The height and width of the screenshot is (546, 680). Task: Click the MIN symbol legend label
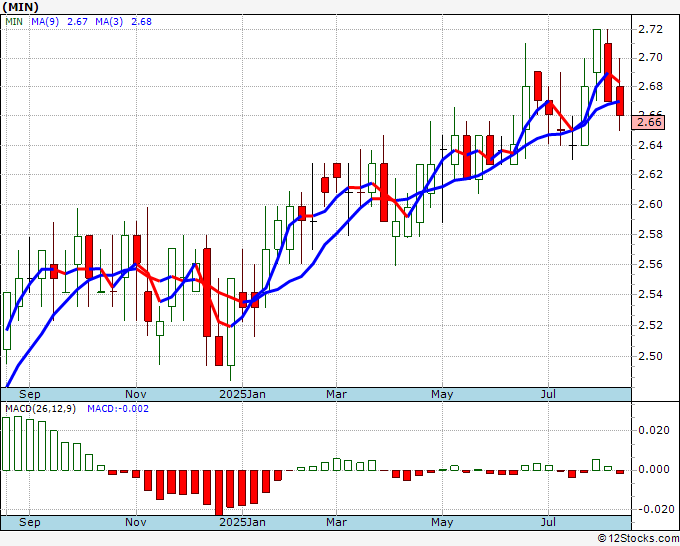click(14, 21)
